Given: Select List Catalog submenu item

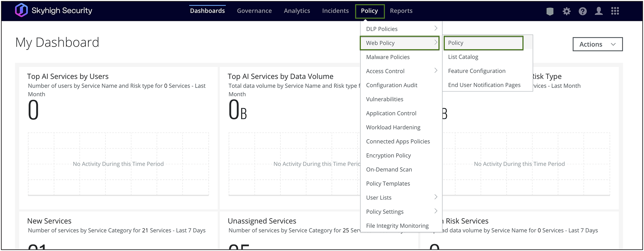Looking at the screenshot, I should coord(488,57).
